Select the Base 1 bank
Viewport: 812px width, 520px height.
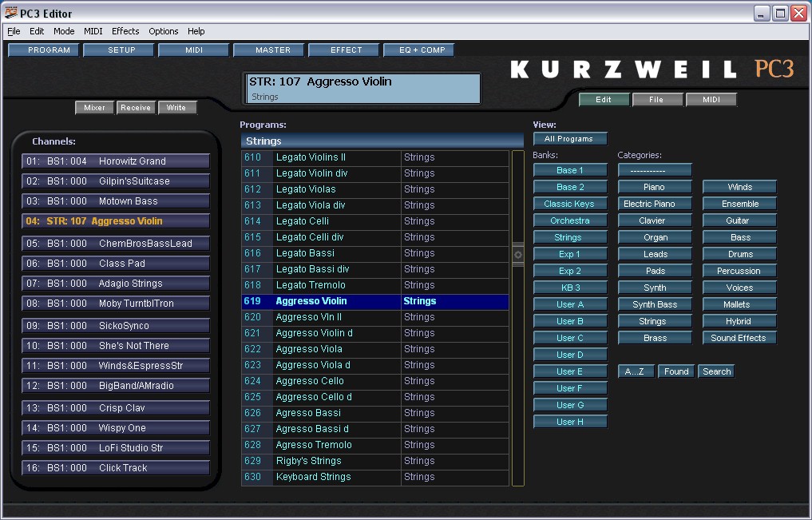click(570, 170)
